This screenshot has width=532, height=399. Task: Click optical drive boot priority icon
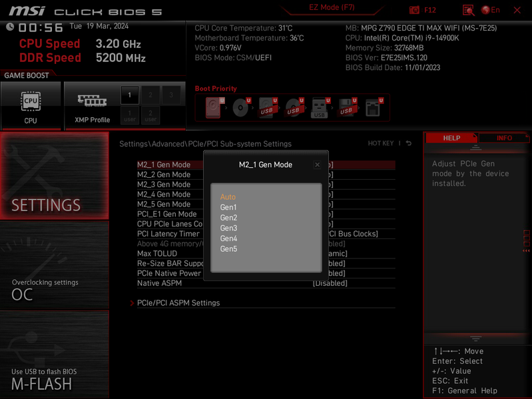tap(241, 107)
